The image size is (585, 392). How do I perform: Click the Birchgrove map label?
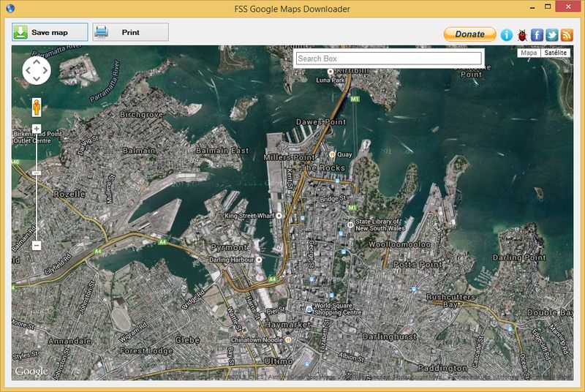coord(141,115)
